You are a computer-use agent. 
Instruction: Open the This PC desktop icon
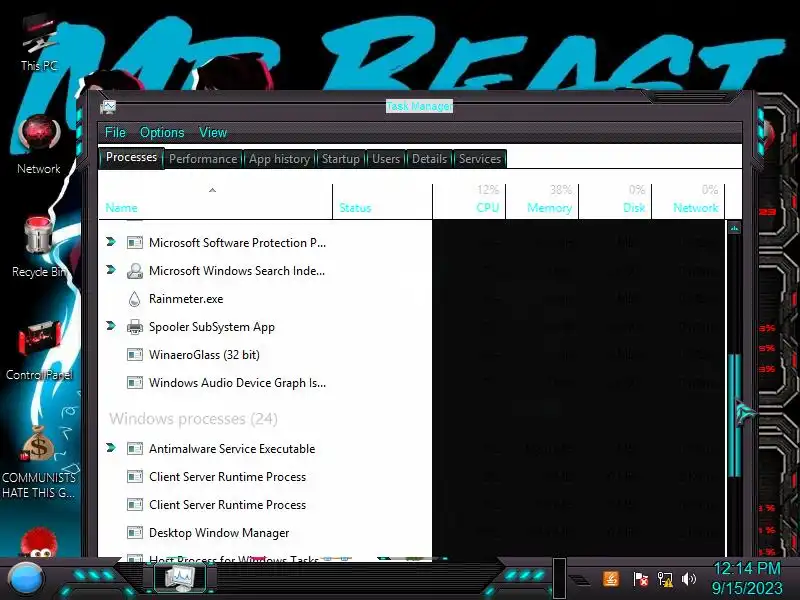coord(39,45)
